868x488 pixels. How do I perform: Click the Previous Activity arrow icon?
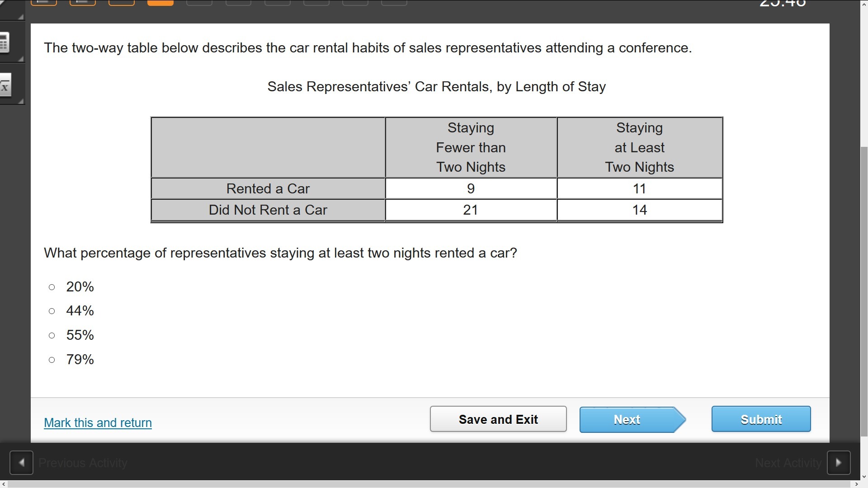click(21, 463)
